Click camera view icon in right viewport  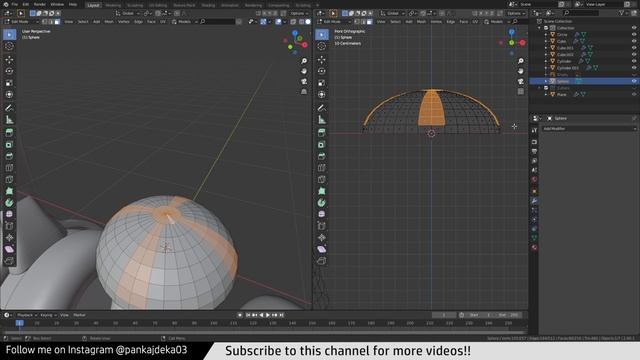521,81
